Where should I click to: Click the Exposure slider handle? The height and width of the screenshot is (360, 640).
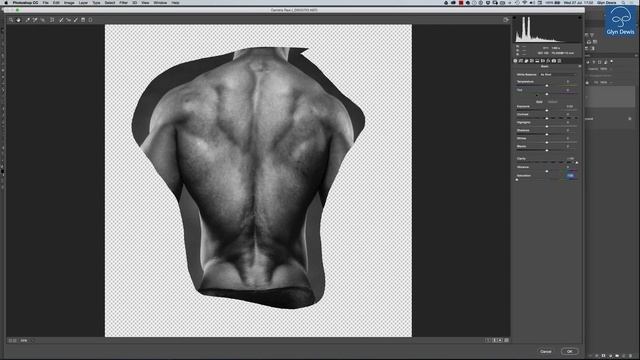(547, 111)
